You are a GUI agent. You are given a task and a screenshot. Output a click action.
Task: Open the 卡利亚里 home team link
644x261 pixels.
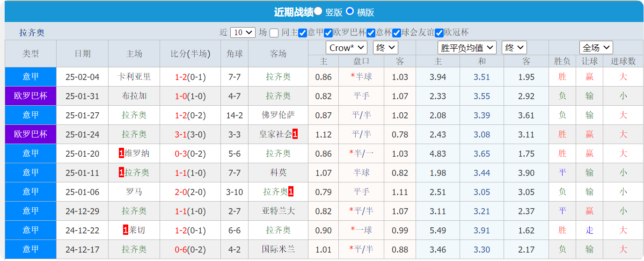134,77
